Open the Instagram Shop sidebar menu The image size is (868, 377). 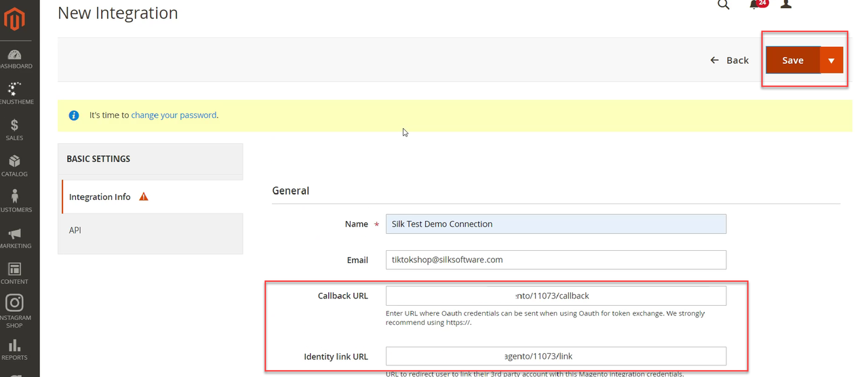[x=15, y=311]
